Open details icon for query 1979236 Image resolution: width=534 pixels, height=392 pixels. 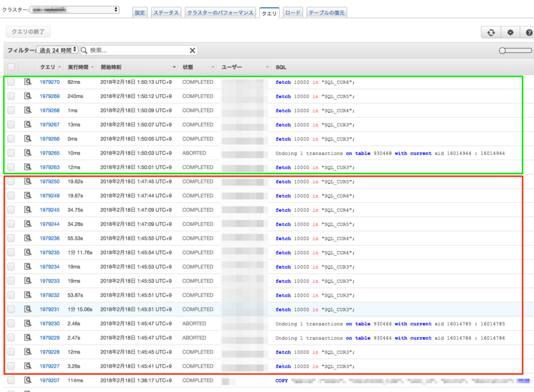[28, 238]
